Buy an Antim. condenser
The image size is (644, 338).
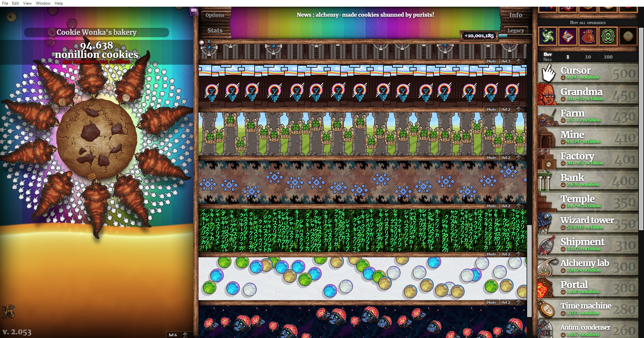[x=588, y=329]
